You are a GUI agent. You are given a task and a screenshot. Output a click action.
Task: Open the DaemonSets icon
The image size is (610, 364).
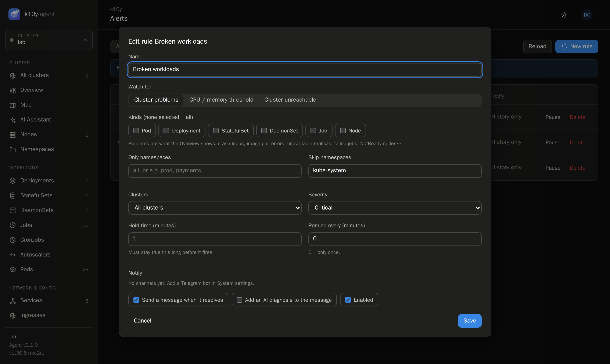pyautogui.click(x=12, y=210)
